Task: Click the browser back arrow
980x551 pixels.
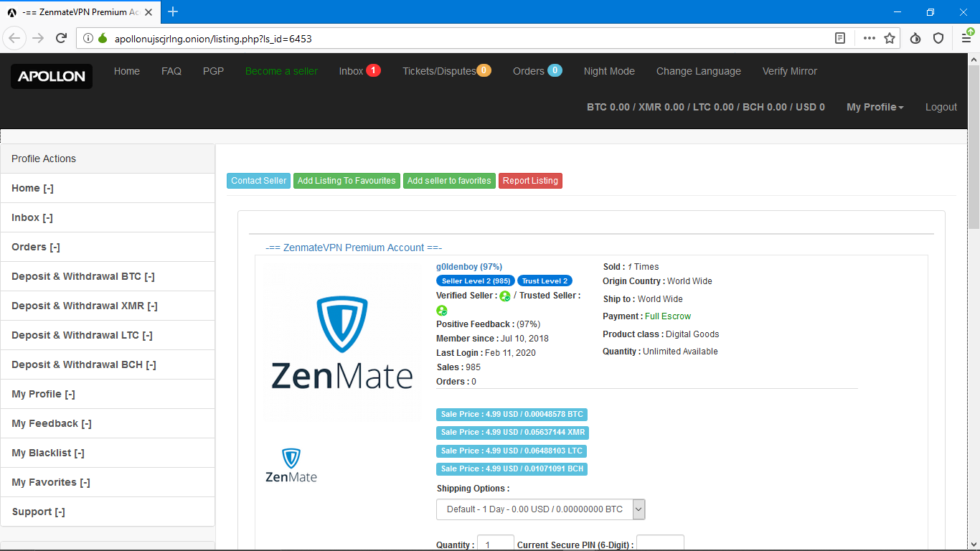Action: [15, 38]
